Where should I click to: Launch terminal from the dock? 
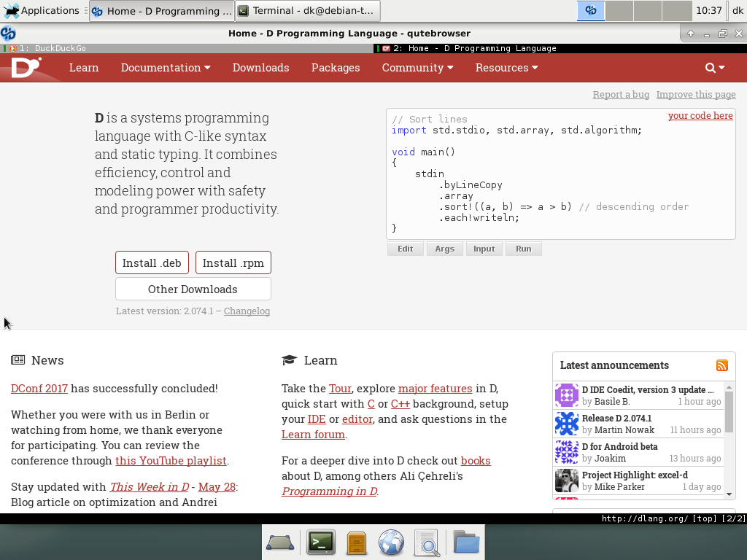321,542
